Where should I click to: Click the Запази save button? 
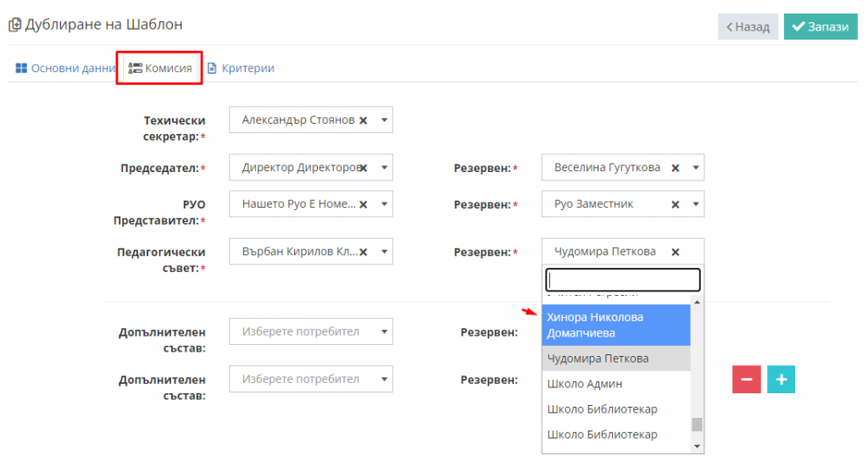click(821, 26)
